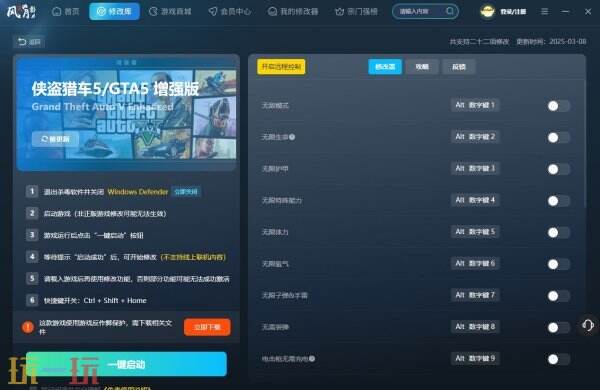Image resolution: width=600 pixels, height=390 pixels.
Task: Click the Alt 数字键 4 hotkey box
Action: pos(475,200)
